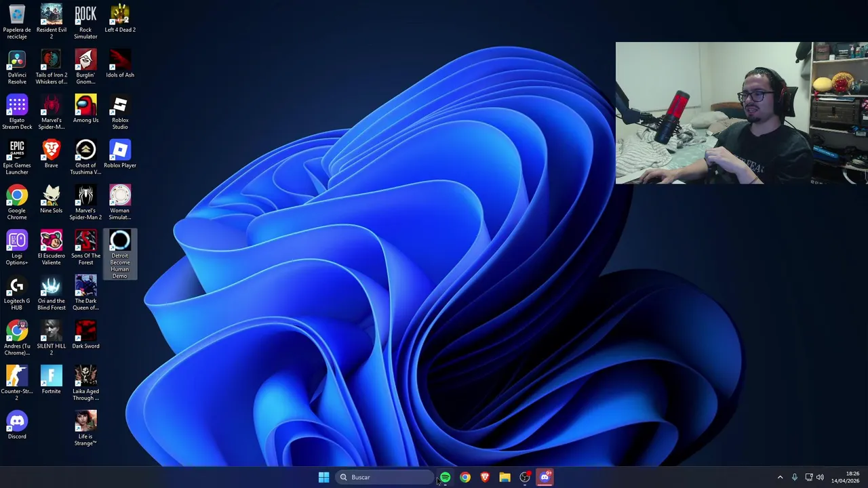This screenshot has height=488, width=868.
Task: Select Laika Aged Through shortcut
Action: [x=85, y=383]
